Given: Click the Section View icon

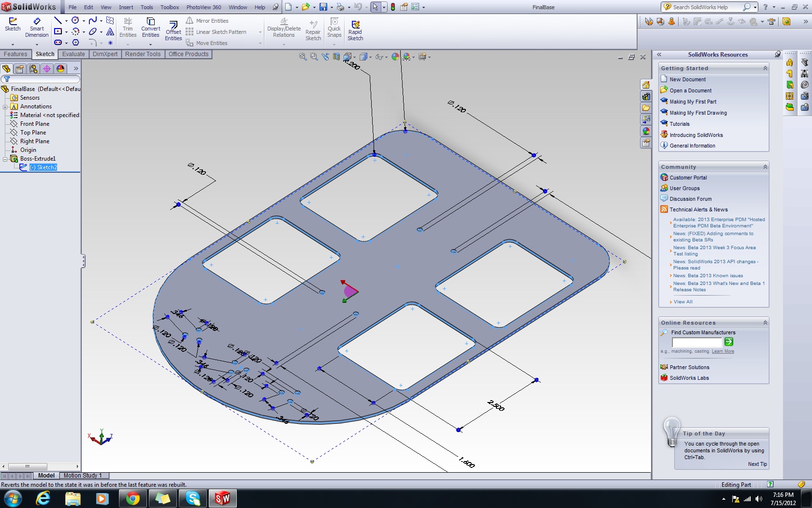Looking at the screenshot, I should point(336,57).
